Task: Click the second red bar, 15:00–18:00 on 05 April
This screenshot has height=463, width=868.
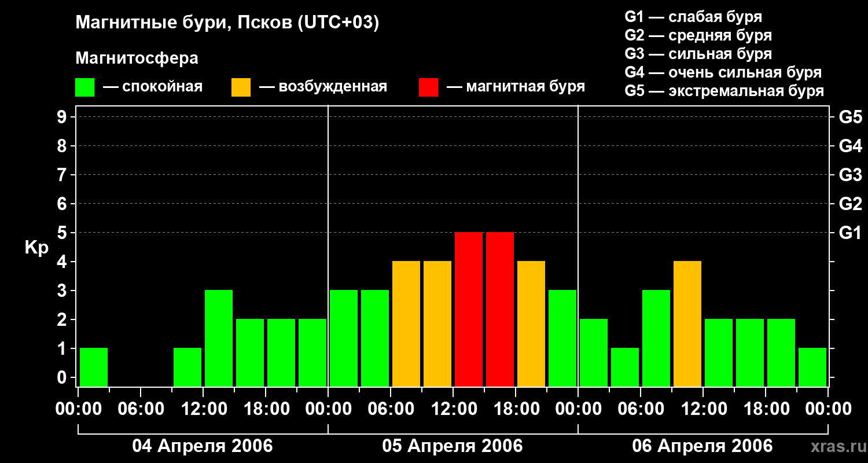Action: (x=500, y=309)
